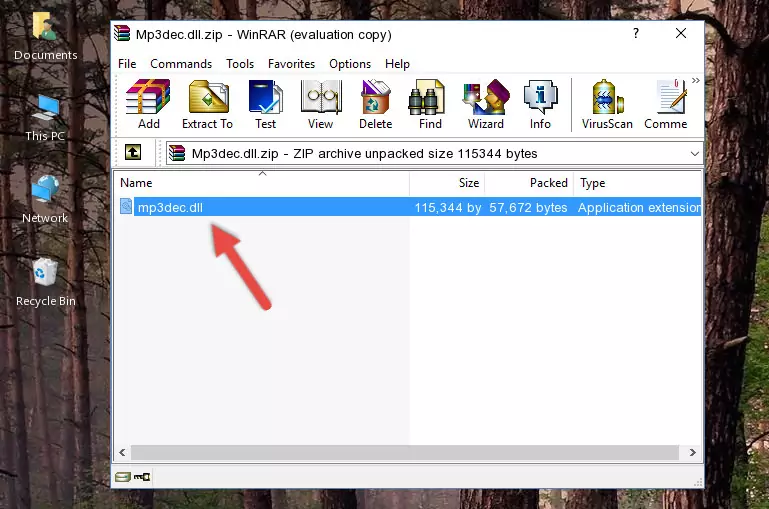Click the disk drive status bar icon
The image size is (769, 509).
(x=123, y=476)
